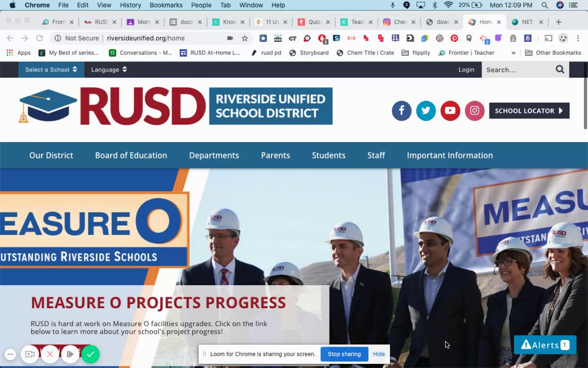
Task: Open RUSD At-Home L... bookmark
Action: tap(210, 53)
